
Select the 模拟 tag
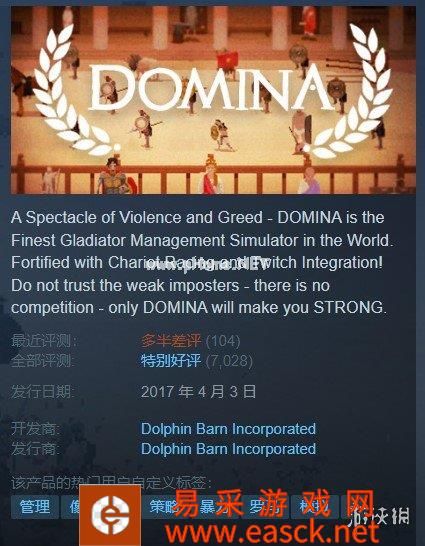[x=314, y=507]
